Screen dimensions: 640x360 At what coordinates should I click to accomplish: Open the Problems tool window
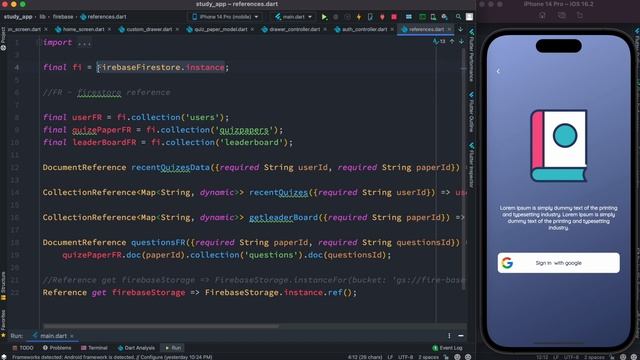pyautogui.click(x=57, y=348)
